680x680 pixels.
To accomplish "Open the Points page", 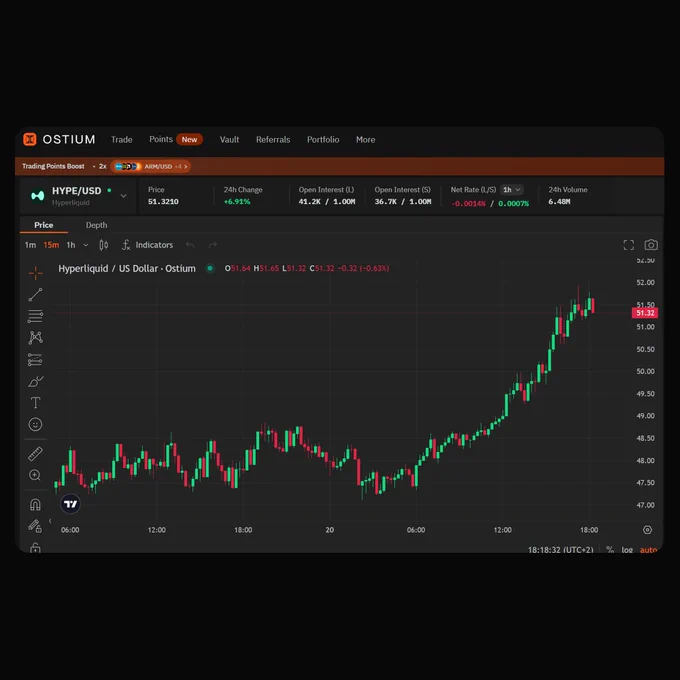I will pyautogui.click(x=161, y=139).
